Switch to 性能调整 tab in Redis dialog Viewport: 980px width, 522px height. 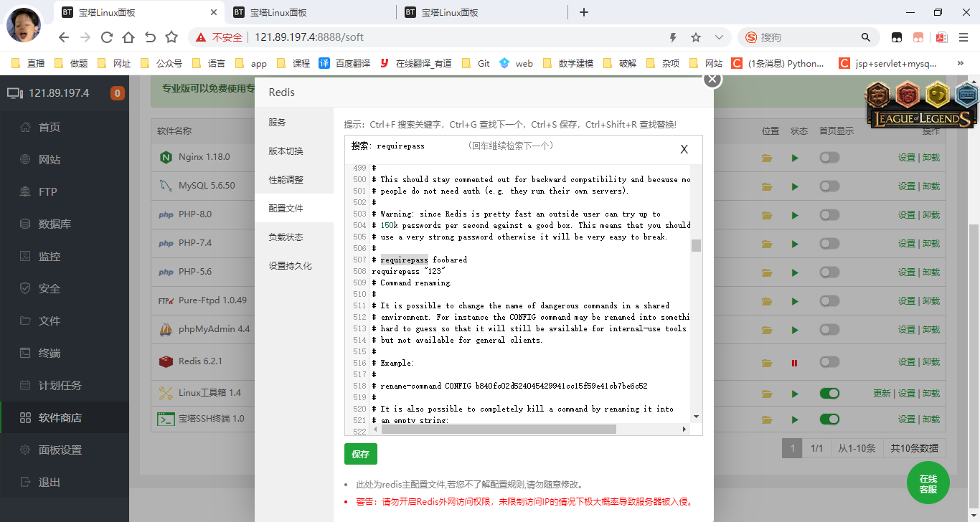pyautogui.click(x=286, y=179)
